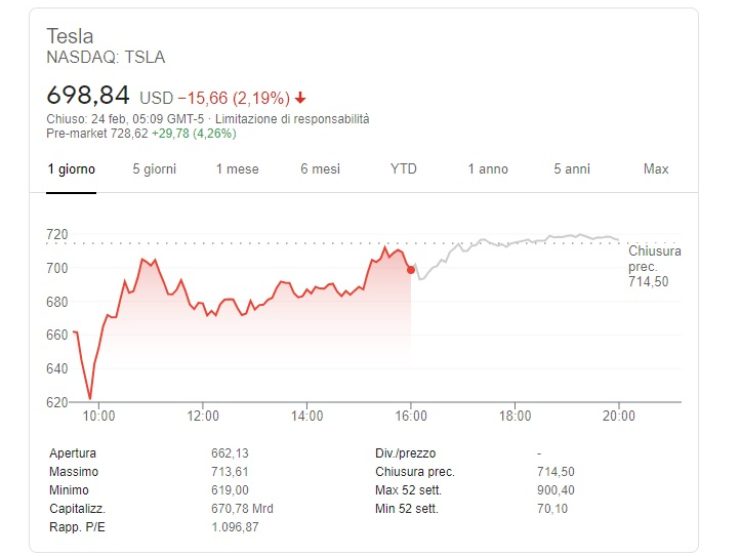
Task: Click the red closing price dot on chart
Action: pyautogui.click(x=411, y=269)
